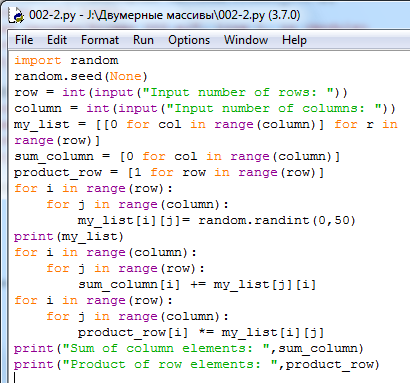
Task: Click the line starting "my_list = [[0 for col"
Action: (206, 124)
